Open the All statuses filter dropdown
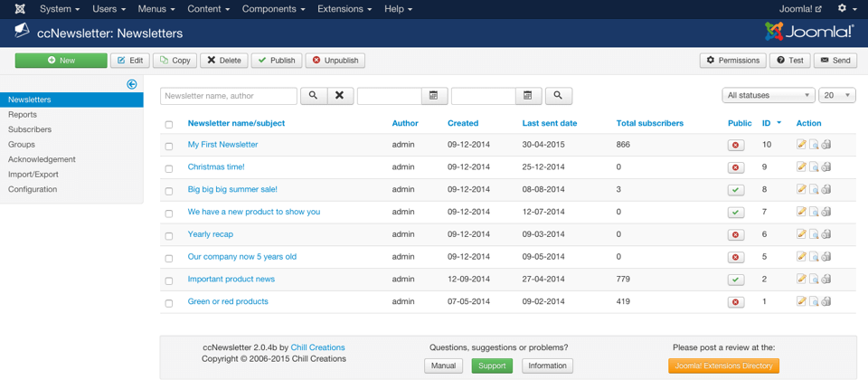The width and height of the screenshot is (868, 380). (x=769, y=95)
